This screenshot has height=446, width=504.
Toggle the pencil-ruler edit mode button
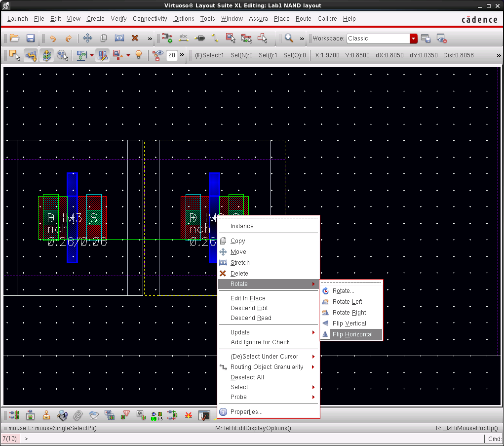103,55
